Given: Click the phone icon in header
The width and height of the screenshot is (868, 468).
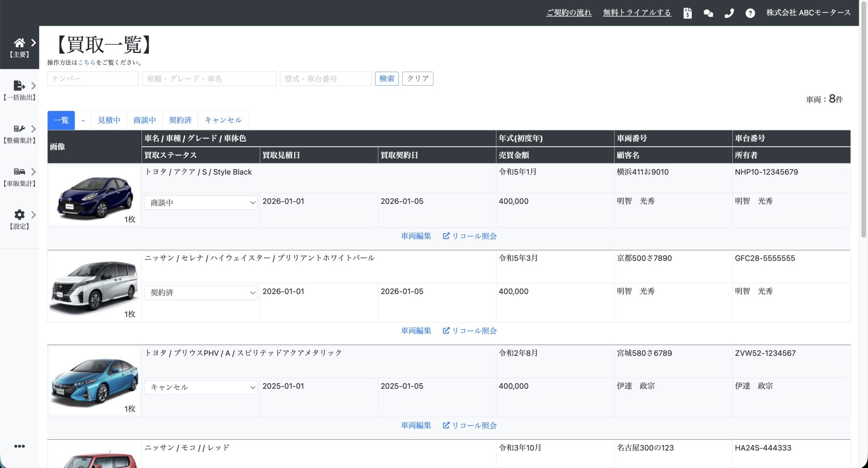Looking at the screenshot, I should coord(729,13).
